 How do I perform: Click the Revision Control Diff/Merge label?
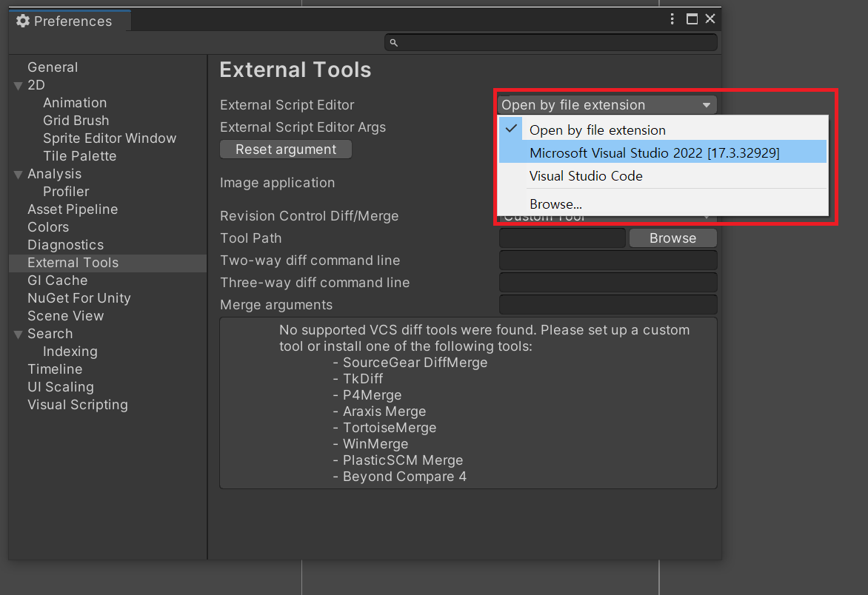[309, 216]
